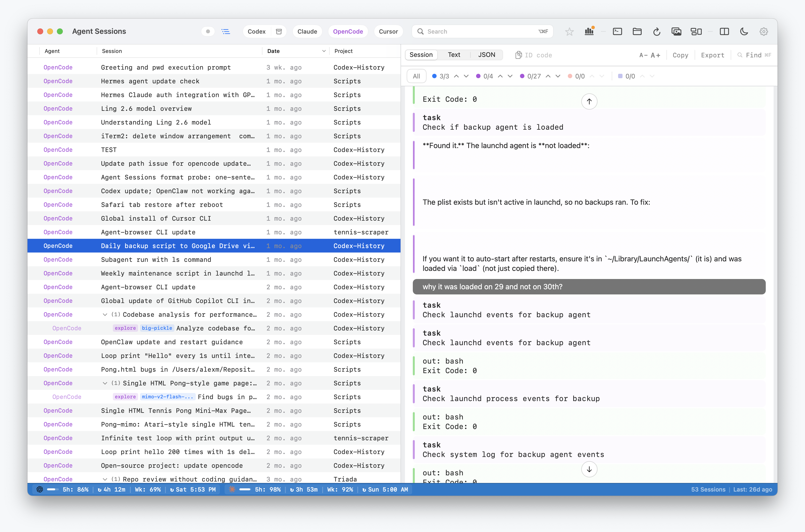Jump to previous blue 3/3 match
The image size is (805, 532).
click(x=456, y=76)
